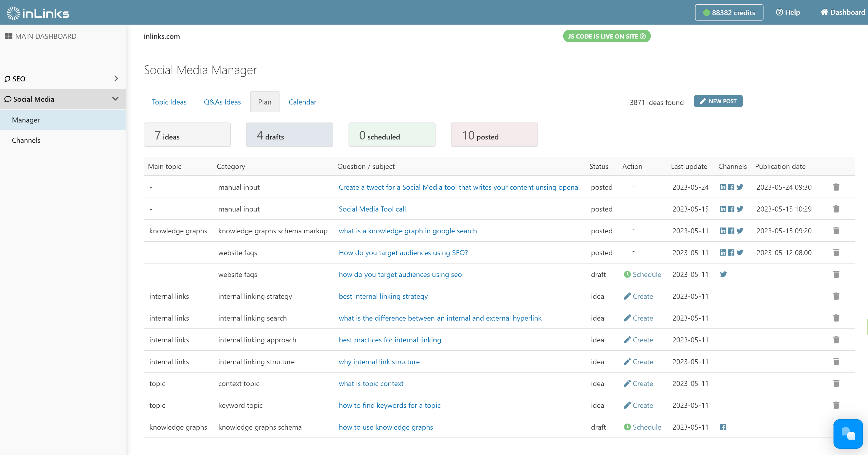Click the '2023-05-24 09:30' publication date
This screenshot has height=455, width=868.
784,187
